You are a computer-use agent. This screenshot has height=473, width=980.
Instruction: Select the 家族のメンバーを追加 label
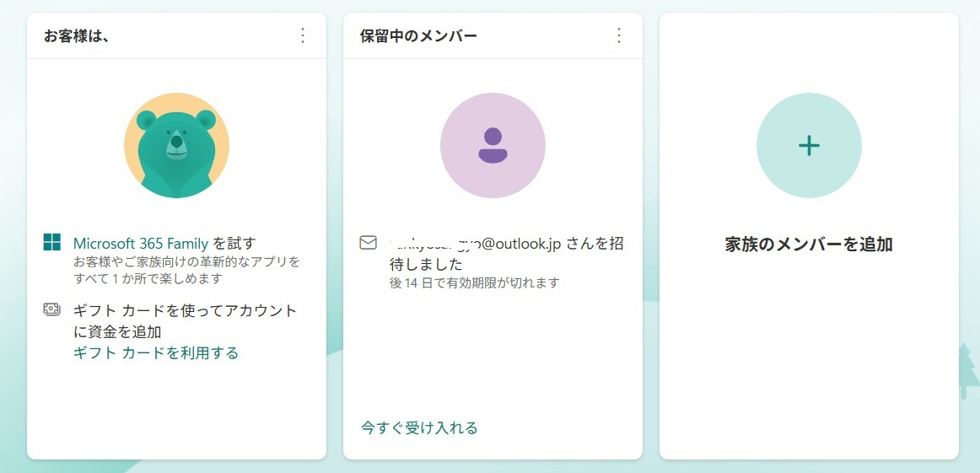pyautogui.click(x=809, y=245)
